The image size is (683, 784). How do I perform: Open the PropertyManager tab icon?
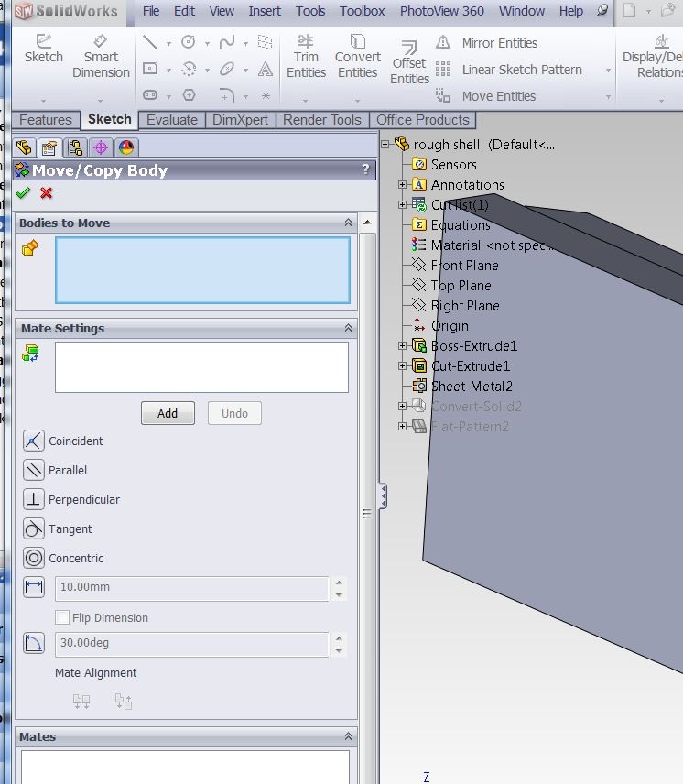(49, 147)
